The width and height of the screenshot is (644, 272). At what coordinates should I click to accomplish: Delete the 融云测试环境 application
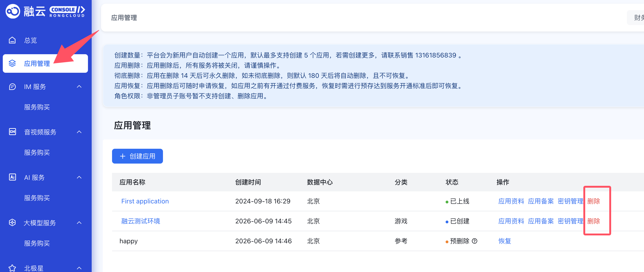594,221
